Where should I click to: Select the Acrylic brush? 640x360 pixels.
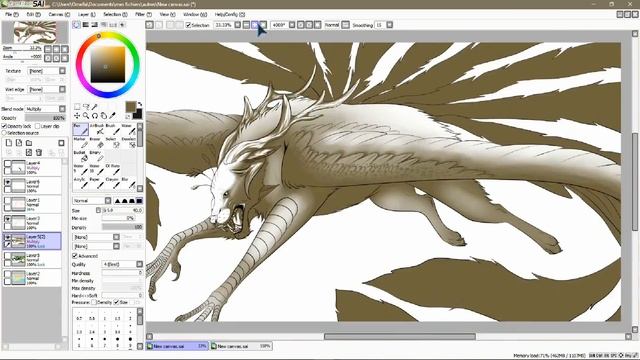[x=81, y=183]
